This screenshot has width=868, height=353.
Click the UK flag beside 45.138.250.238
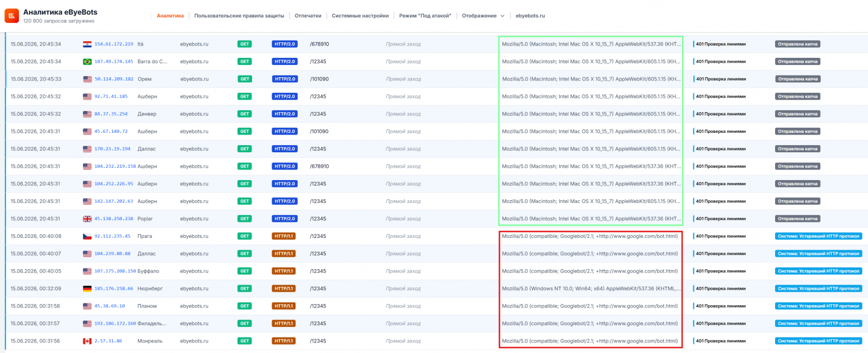[87, 218]
